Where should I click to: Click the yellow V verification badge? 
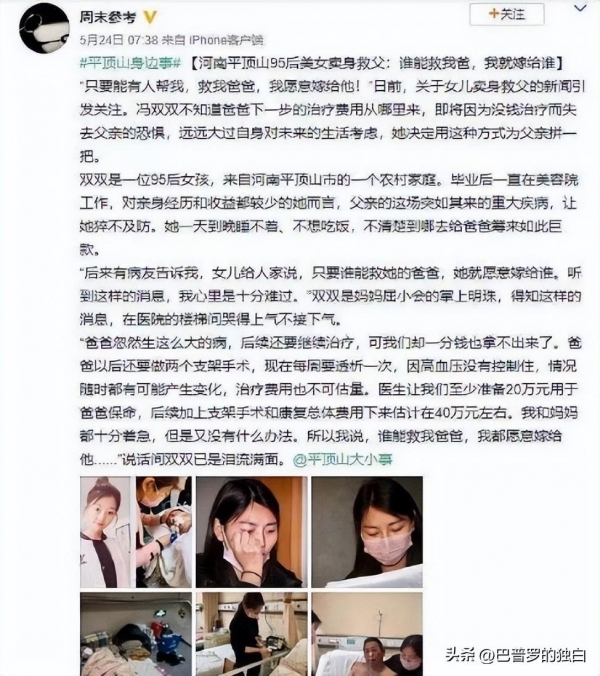(150, 17)
